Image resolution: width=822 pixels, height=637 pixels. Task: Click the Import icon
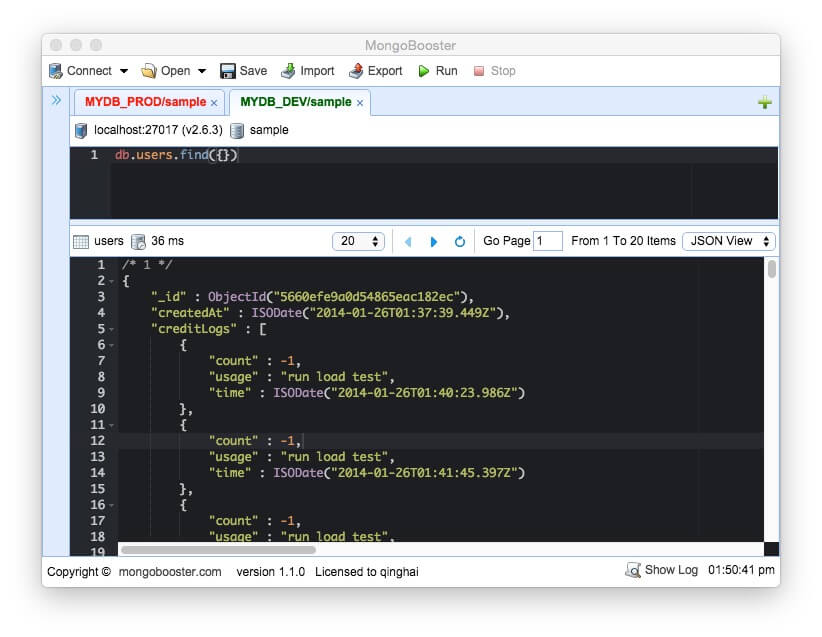click(288, 71)
